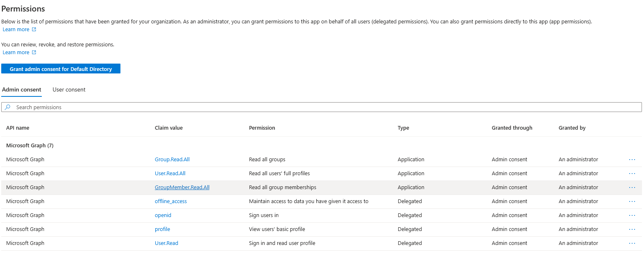The height and width of the screenshot is (263, 644).
Task: Collapse the Microsoft Graph (7) group
Action: (30, 146)
